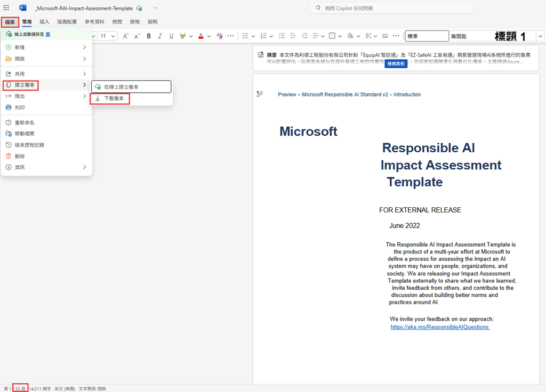Click the line spacing icon
Image resolution: width=546 pixels, height=392 pixels.
368,36
